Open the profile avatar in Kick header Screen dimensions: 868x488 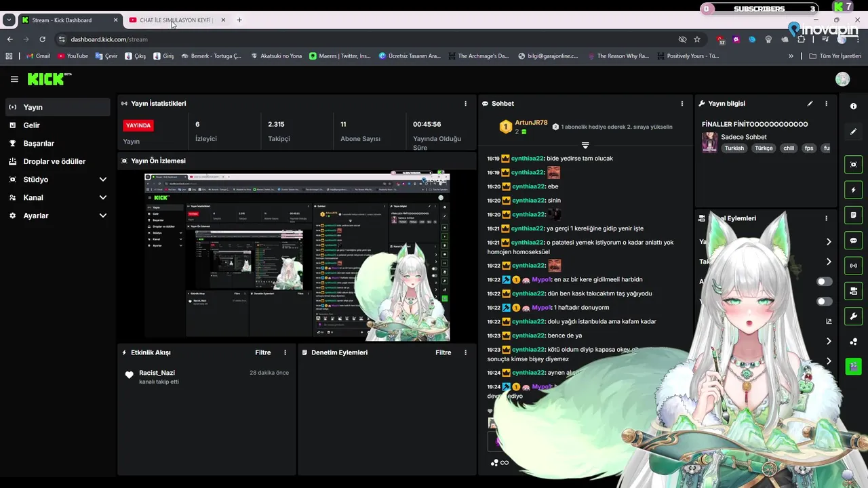[x=842, y=79]
